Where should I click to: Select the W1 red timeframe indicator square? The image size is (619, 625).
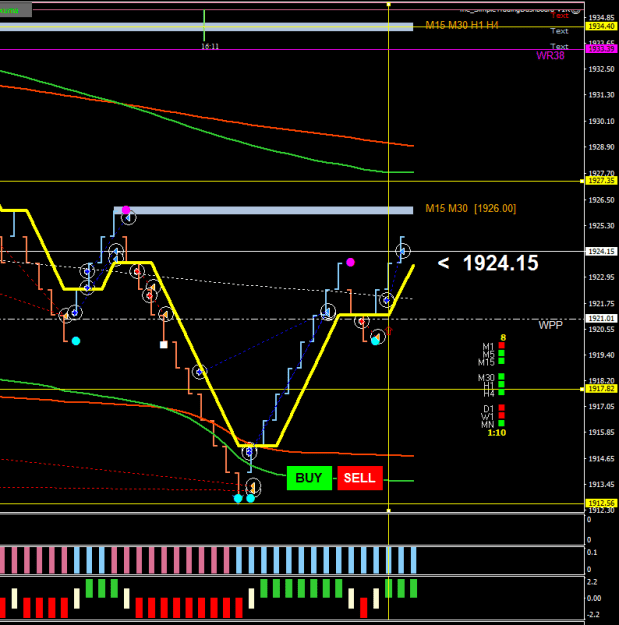point(501,415)
